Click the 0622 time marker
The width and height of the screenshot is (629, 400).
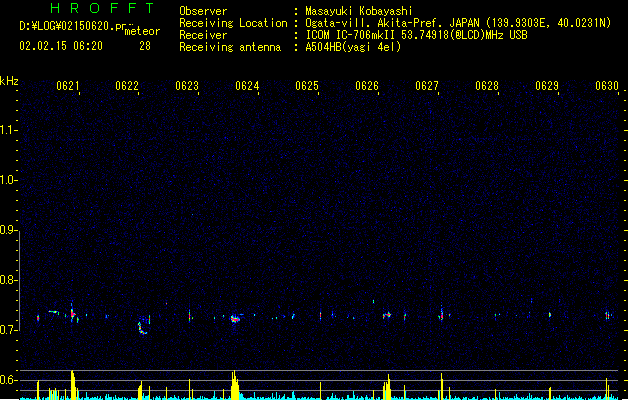[x=127, y=86]
